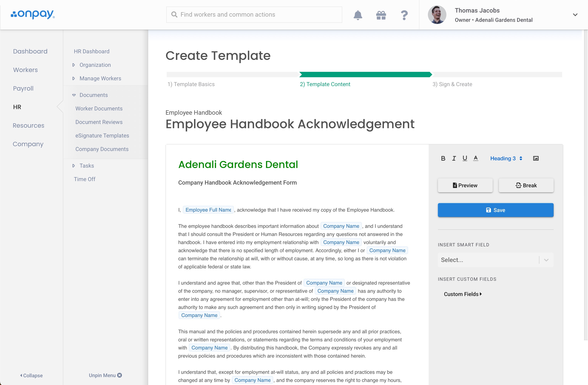
Task: Click the blue Save button
Action: (495, 210)
